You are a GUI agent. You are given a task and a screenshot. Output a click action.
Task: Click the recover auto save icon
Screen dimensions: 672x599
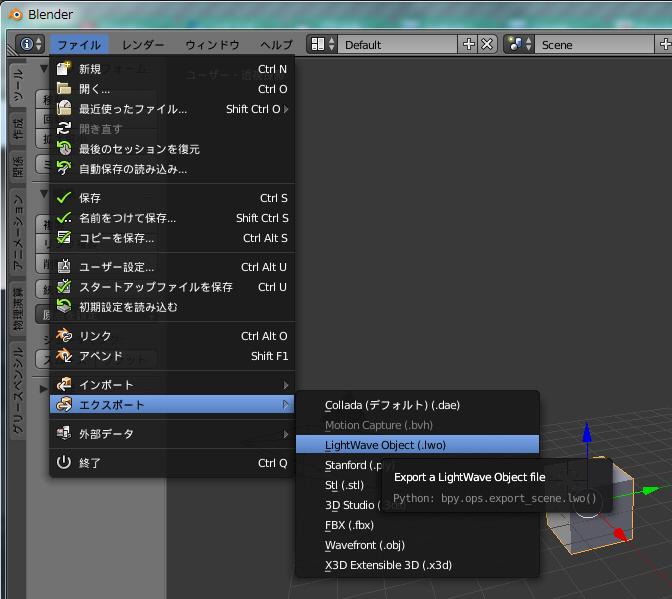(x=64, y=168)
